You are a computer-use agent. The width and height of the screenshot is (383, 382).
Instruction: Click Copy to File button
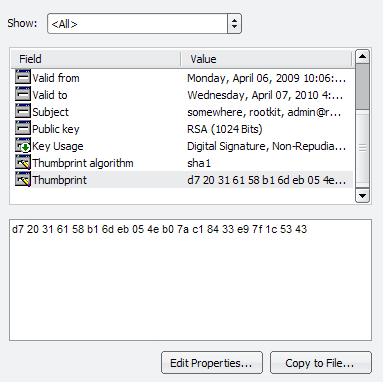pyautogui.click(x=320, y=363)
